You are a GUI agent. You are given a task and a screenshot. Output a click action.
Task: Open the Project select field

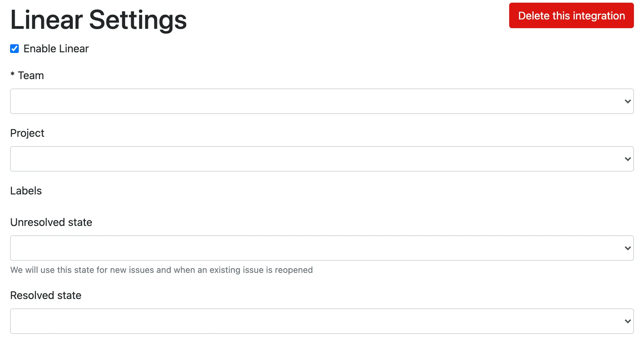315,159
